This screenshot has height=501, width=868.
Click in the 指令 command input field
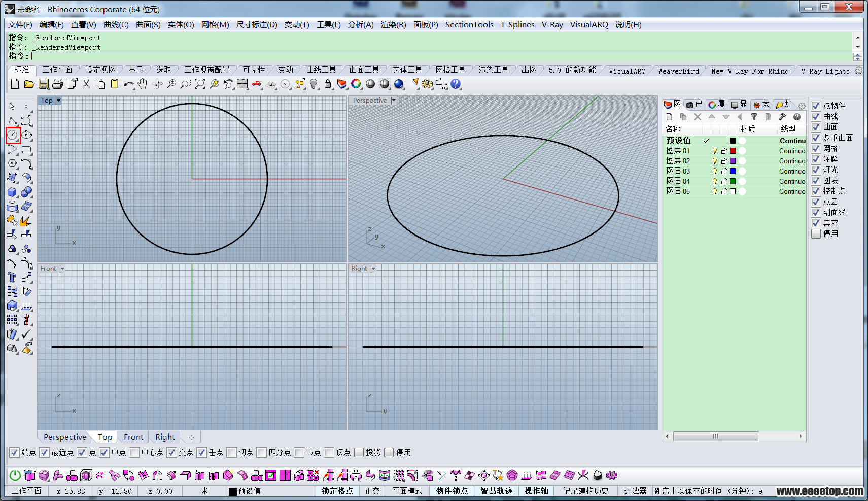tap(441, 56)
